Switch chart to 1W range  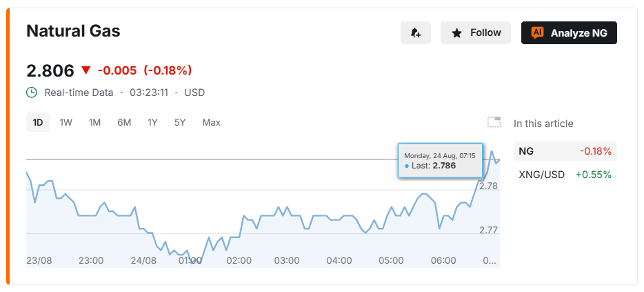(66, 123)
